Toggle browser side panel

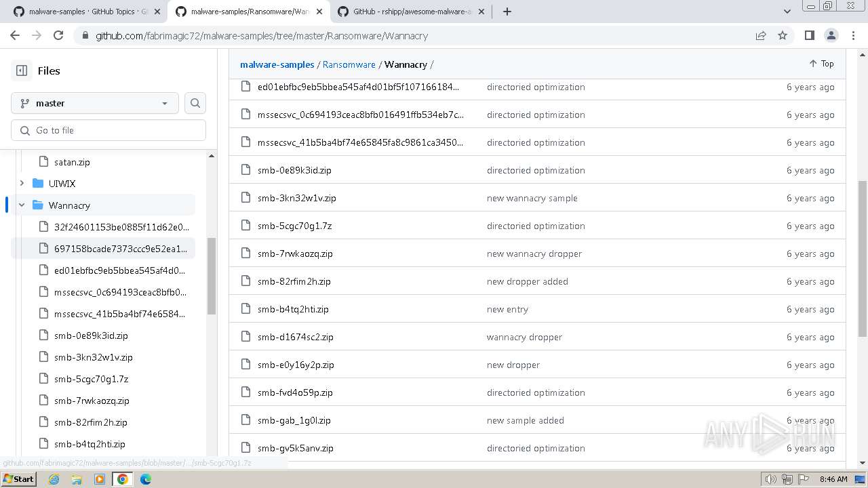pyautogui.click(x=810, y=36)
